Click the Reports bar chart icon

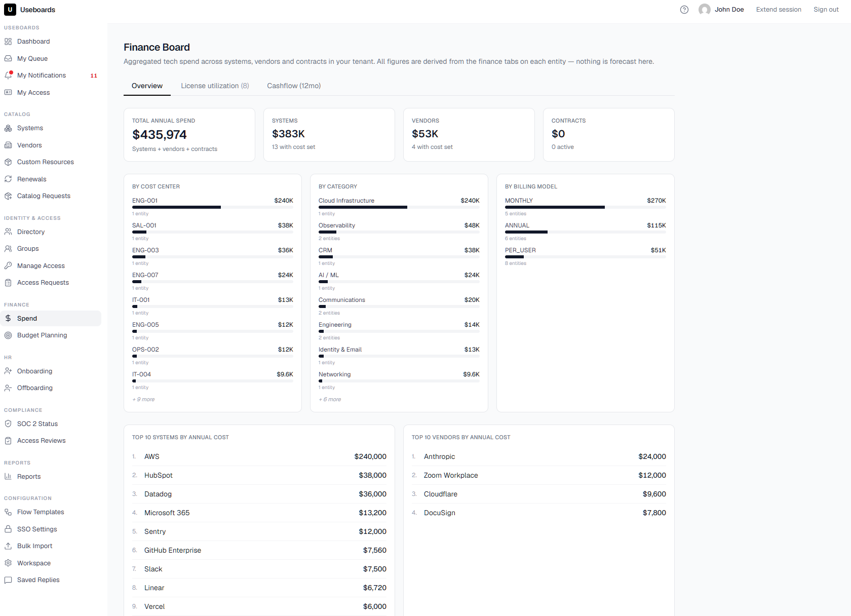pyautogui.click(x=8, y=477)
